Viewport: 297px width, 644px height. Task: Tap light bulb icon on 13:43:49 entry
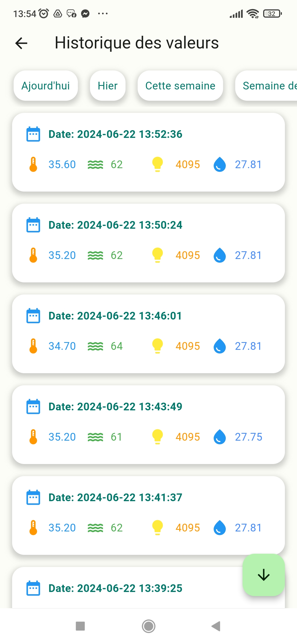tap(158, 437)
